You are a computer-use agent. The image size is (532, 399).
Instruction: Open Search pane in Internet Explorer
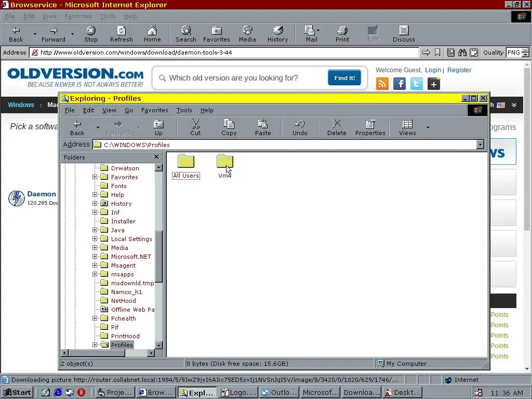click(x=185, y=34)
